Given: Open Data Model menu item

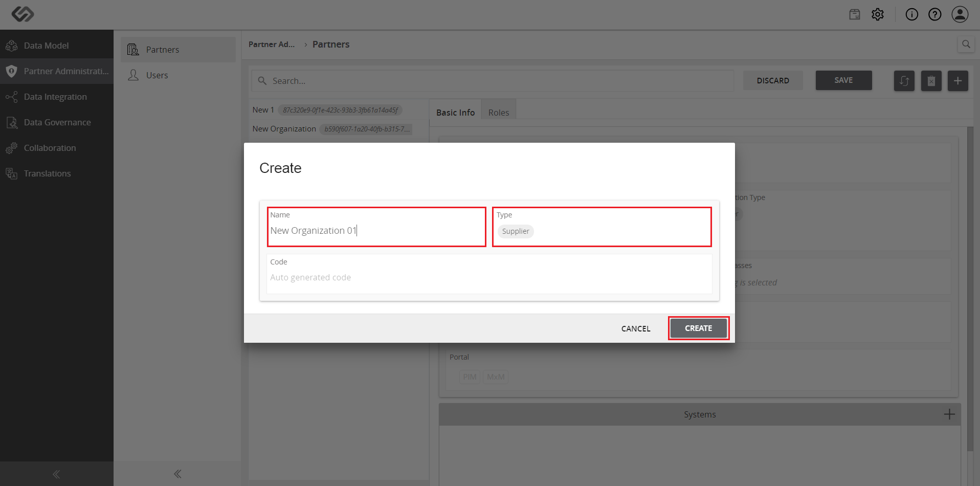Looking at the screenshot, I should 57,46.
